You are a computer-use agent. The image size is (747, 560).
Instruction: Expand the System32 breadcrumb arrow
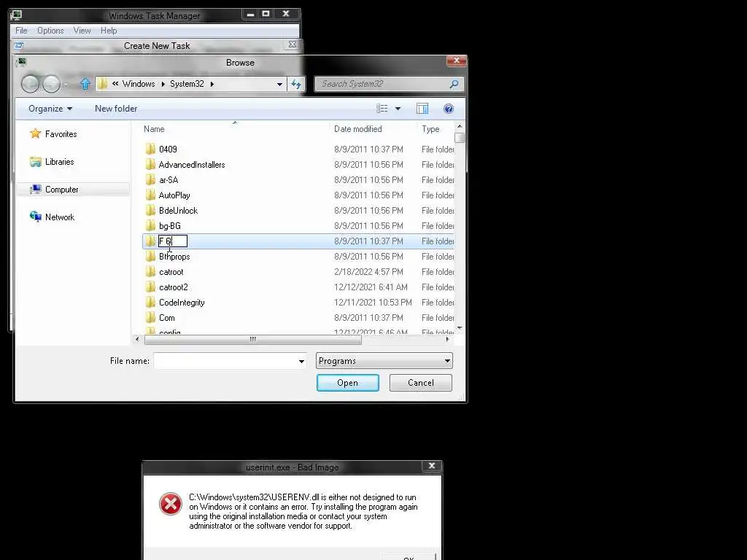[x=212, y=85]
